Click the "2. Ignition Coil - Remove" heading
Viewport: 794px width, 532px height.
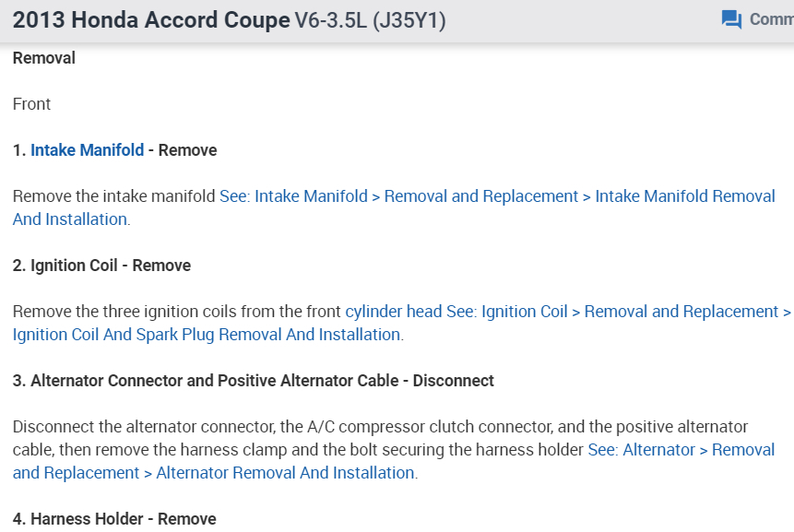click(101, 266)
